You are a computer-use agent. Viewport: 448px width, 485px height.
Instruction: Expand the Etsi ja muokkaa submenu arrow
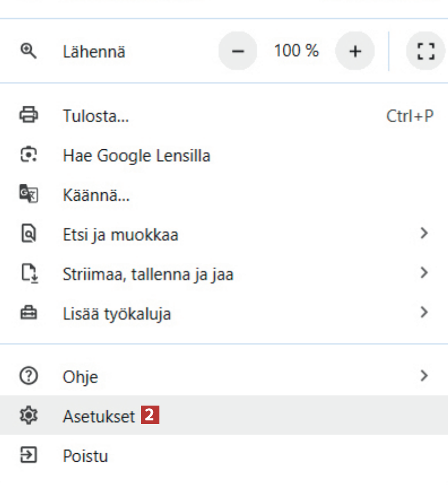(x=423, y=233)
